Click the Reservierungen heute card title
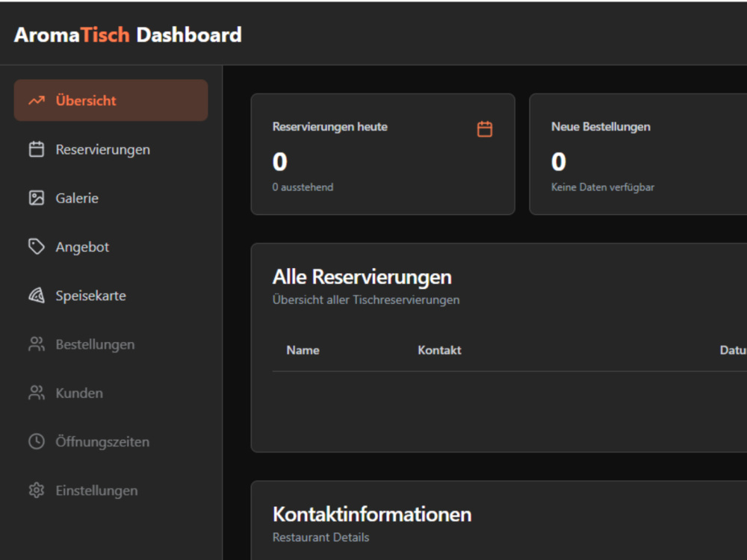The width and height of the screenshot is (747, 560). click(x=329, y=127)
